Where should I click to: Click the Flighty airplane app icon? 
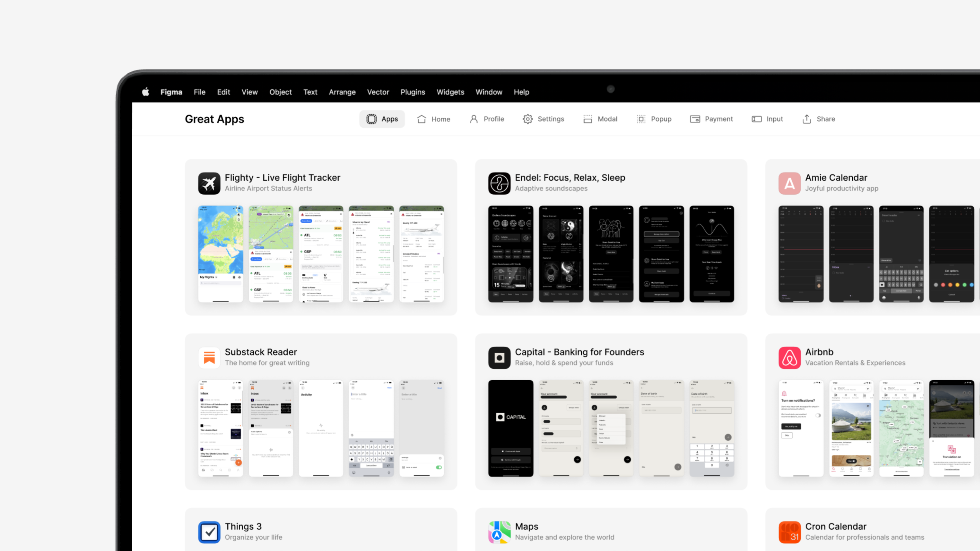click(209, 183)
